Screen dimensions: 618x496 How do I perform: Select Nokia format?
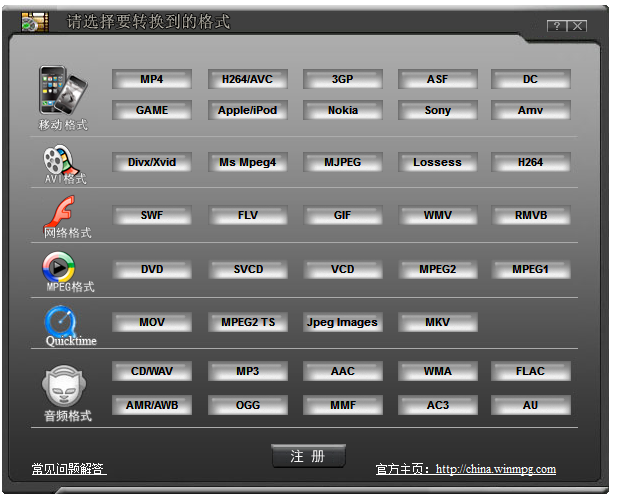[x=343, y=110]
